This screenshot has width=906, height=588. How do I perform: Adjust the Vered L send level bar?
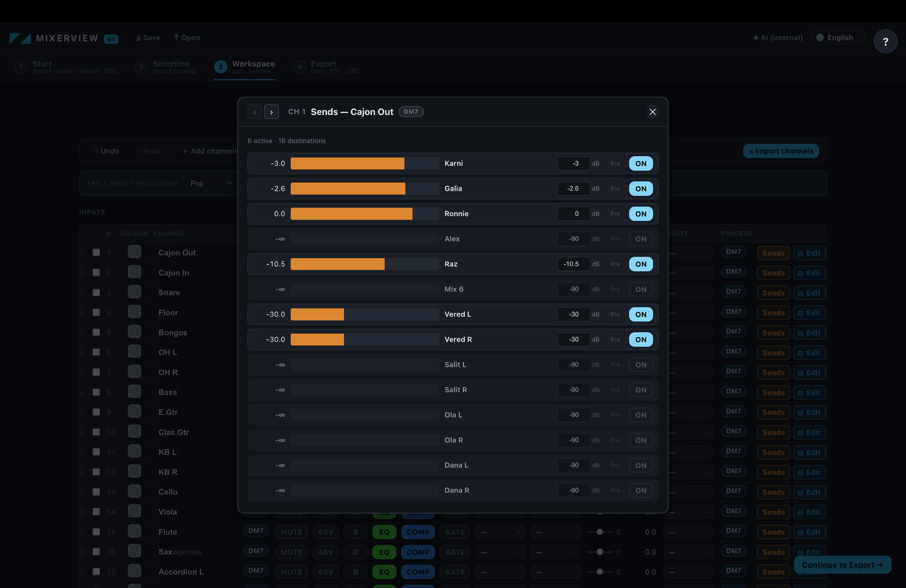click(x=365, y=315)
